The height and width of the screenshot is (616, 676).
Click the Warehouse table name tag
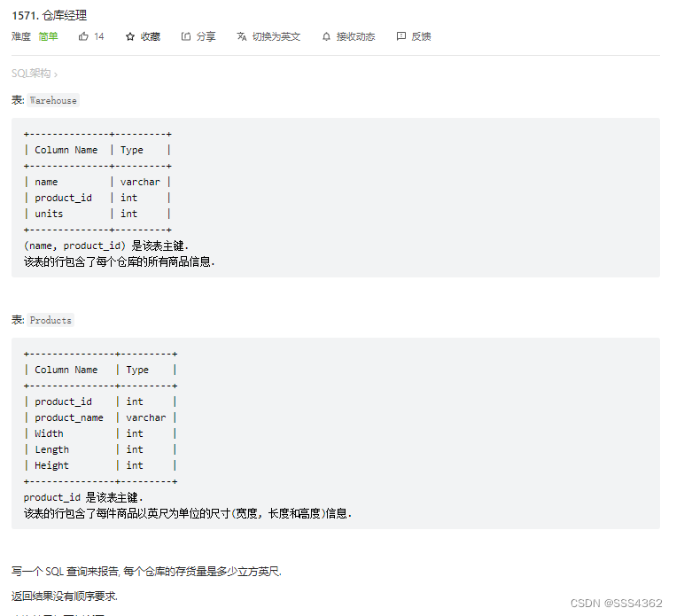tap(53, 100)
